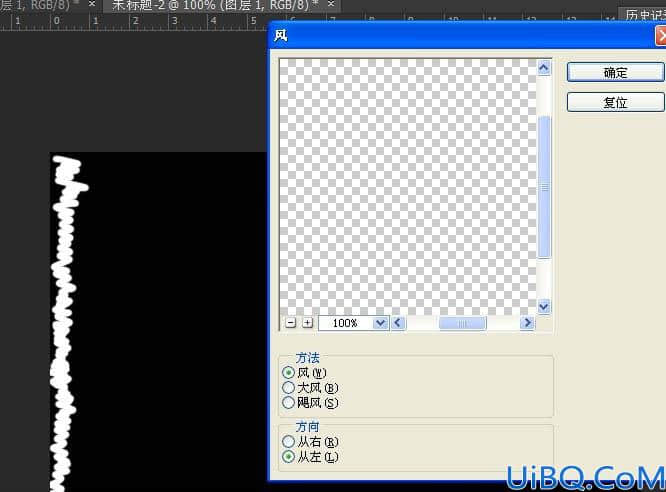The width and height of the screenshot is (666, 492).
Task: Select the 大风 (B) method option
Action: (288, 387)
